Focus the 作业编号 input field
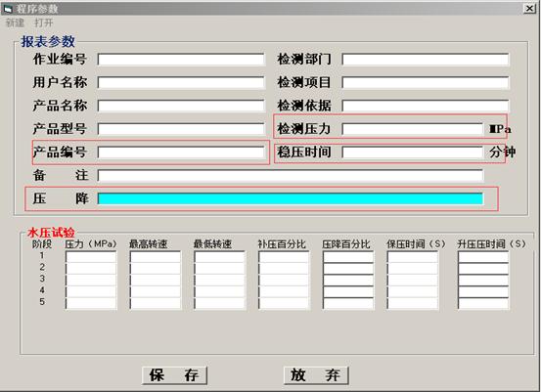This screenshot has height=392, width=541. (x=181, y=60)
